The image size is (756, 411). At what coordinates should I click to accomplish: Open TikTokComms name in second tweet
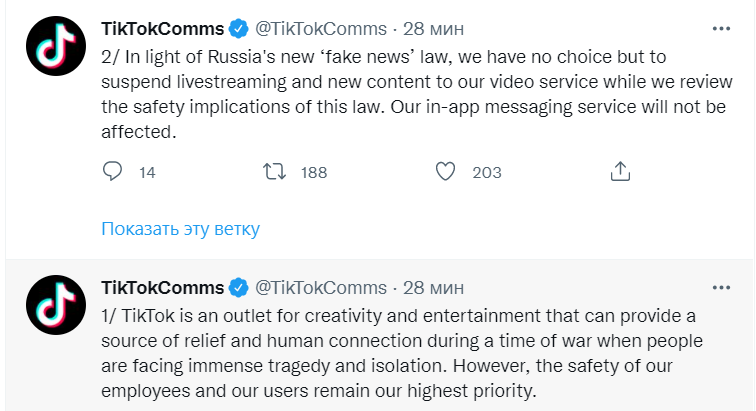pos(163,289)
